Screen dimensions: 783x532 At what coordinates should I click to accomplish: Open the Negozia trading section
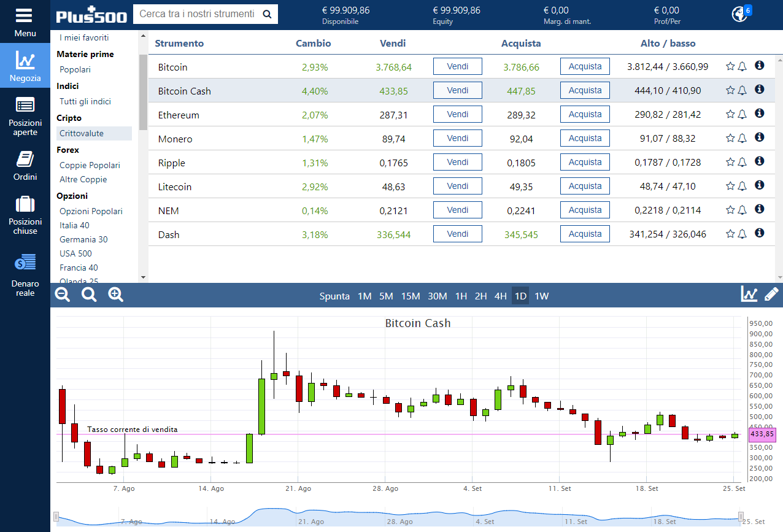25,66
